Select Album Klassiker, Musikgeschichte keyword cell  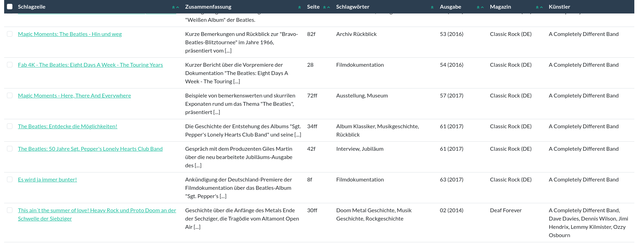pos(378,130)
